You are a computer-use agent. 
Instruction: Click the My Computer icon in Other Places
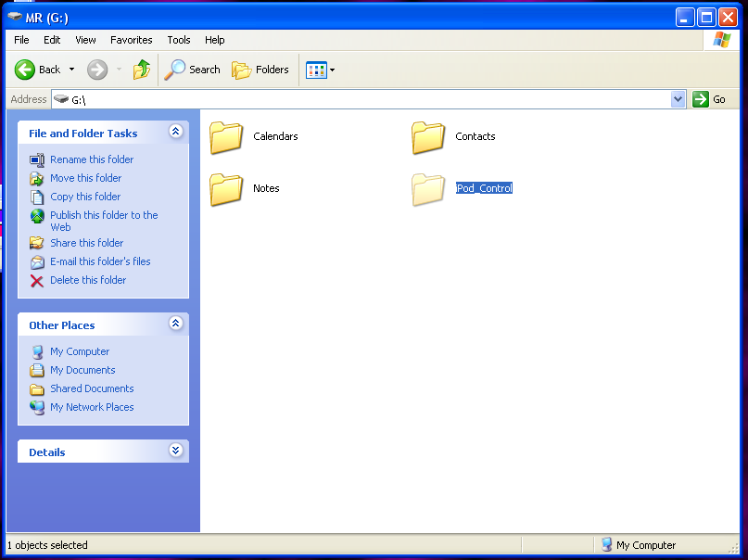[x=37, y=352]
